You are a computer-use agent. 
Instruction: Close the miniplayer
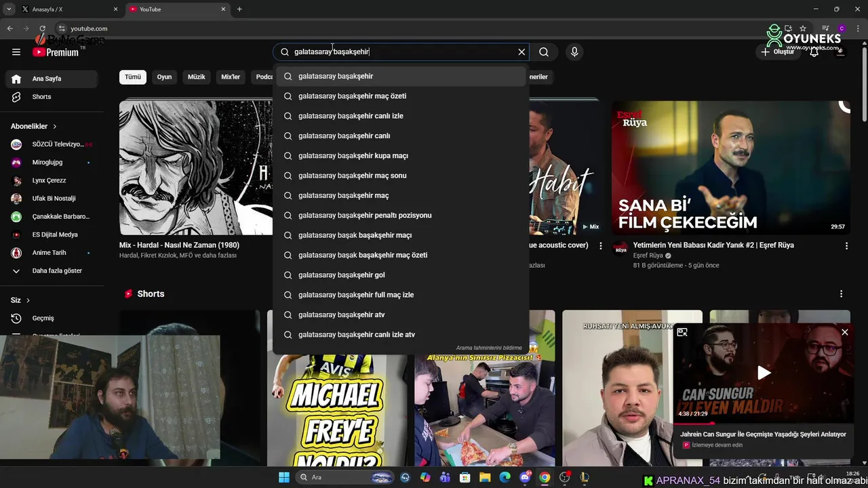845,332
